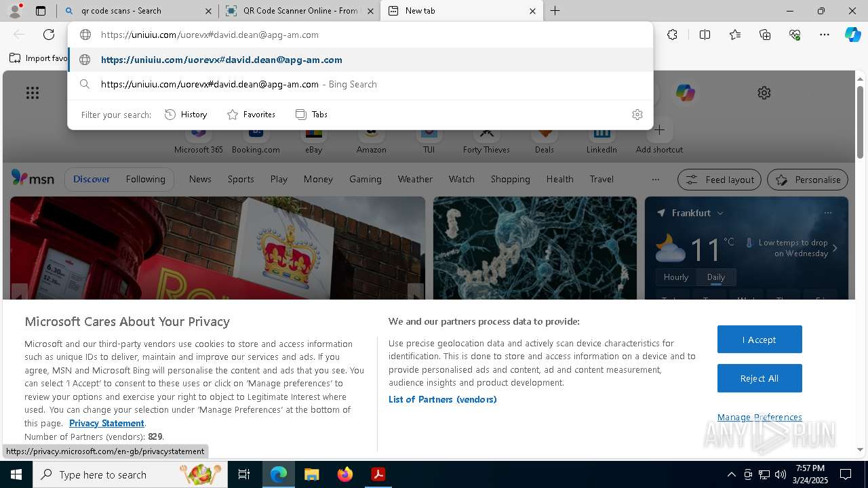Viewport: 868px width, 488px height.
Task: Open the Privacy Statement link
Action: click(x=106, y=423)
